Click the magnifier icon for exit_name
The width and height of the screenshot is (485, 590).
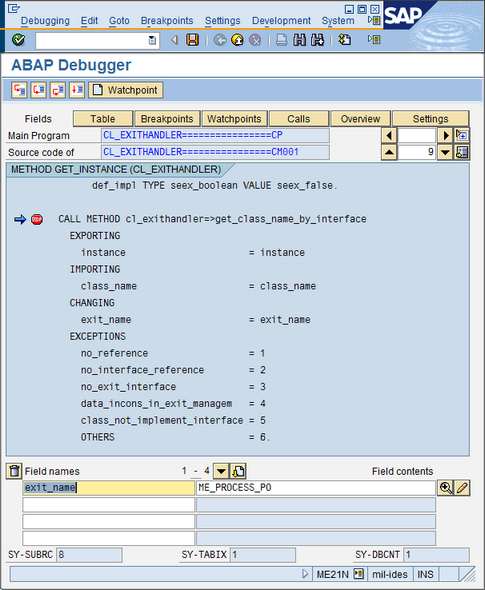tap(445, 488)
